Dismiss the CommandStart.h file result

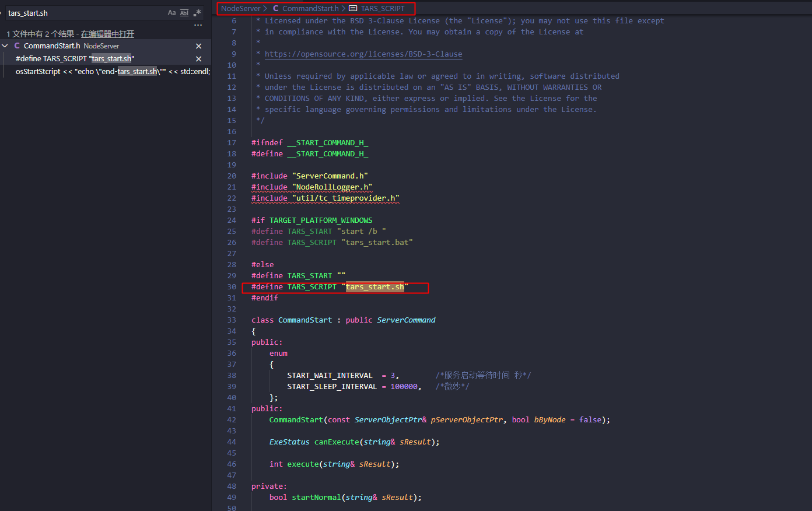(x=198, y=46)
